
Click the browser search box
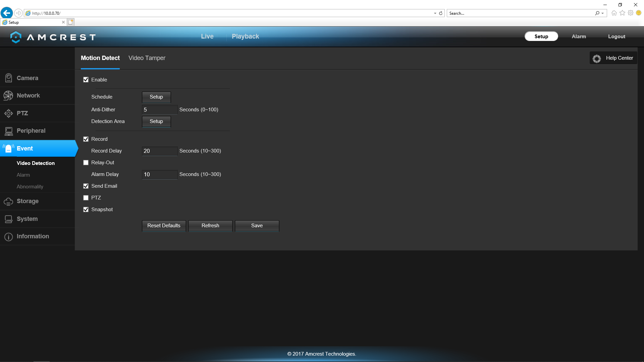(521, 13)
